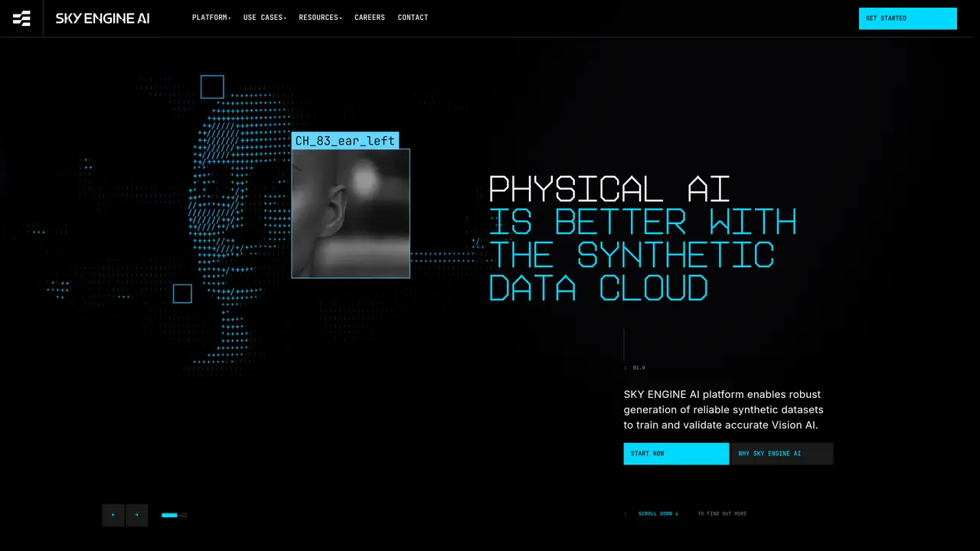This screenshot has width=980, height=551.
Task: Go to the previous slide with left arrow
Action: (113, 515)
